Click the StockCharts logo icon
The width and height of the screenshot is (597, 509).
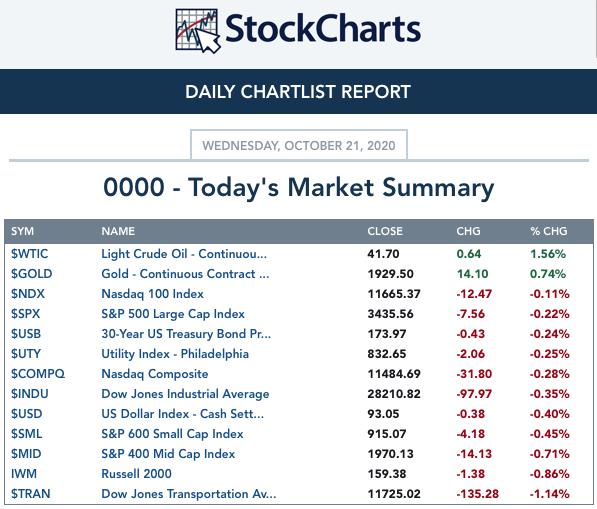click(x=198, y=31)
